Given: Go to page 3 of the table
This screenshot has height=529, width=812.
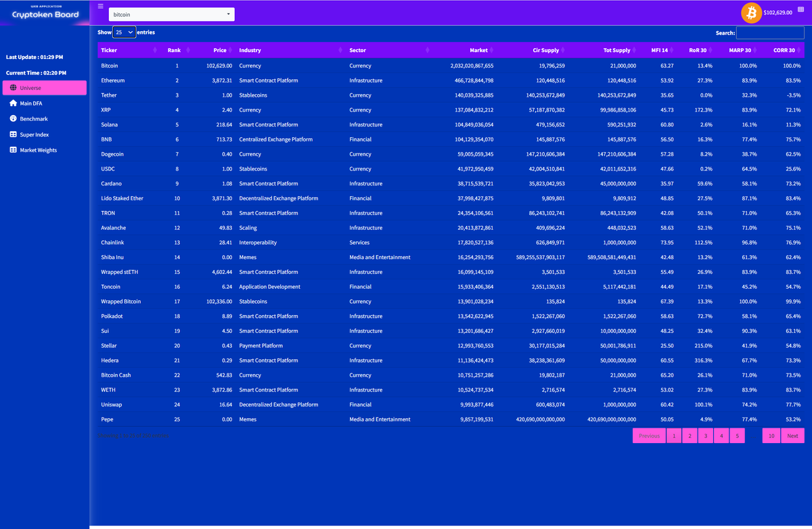Looking at the screenshot, I should [705, 436].
